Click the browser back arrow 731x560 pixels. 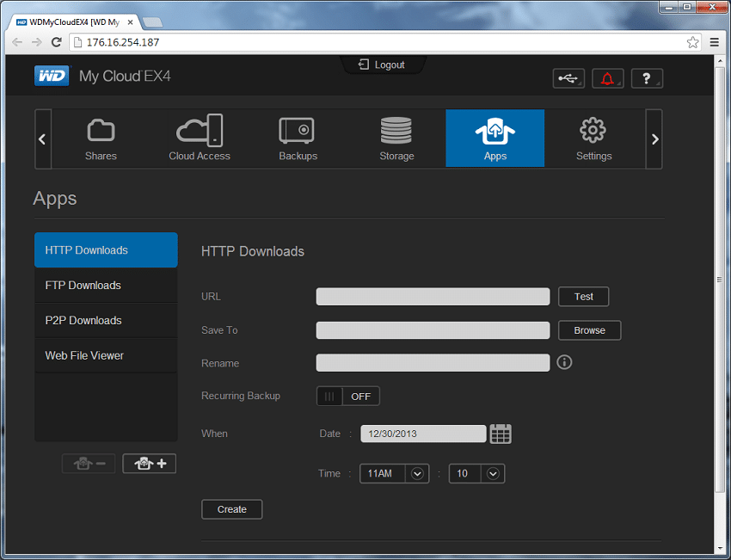click(17, 42)
